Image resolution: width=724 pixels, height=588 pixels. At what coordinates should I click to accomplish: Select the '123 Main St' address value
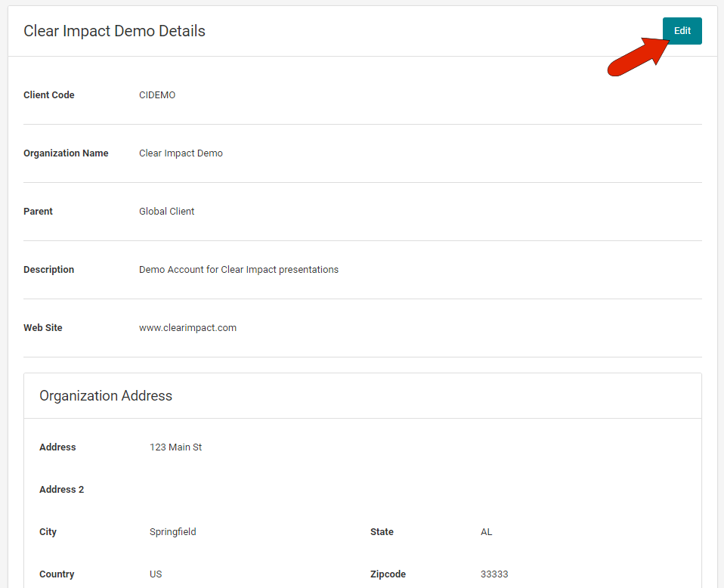(x=175, y=447)
